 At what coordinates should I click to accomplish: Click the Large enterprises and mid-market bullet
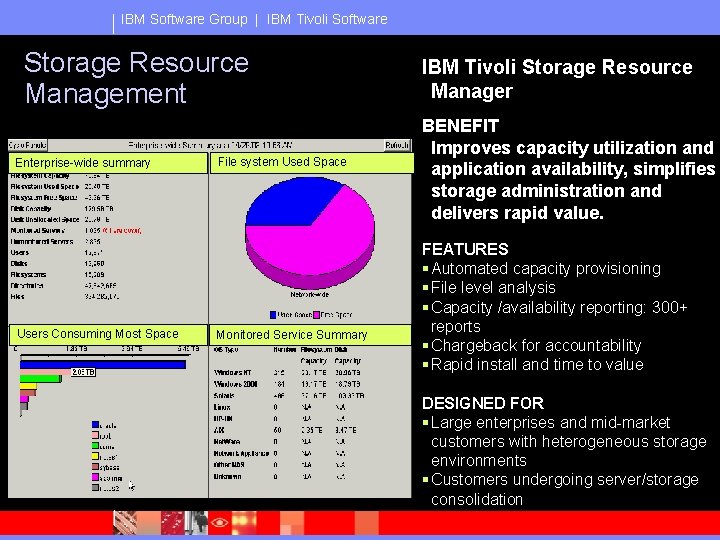(x=565, y=441)
